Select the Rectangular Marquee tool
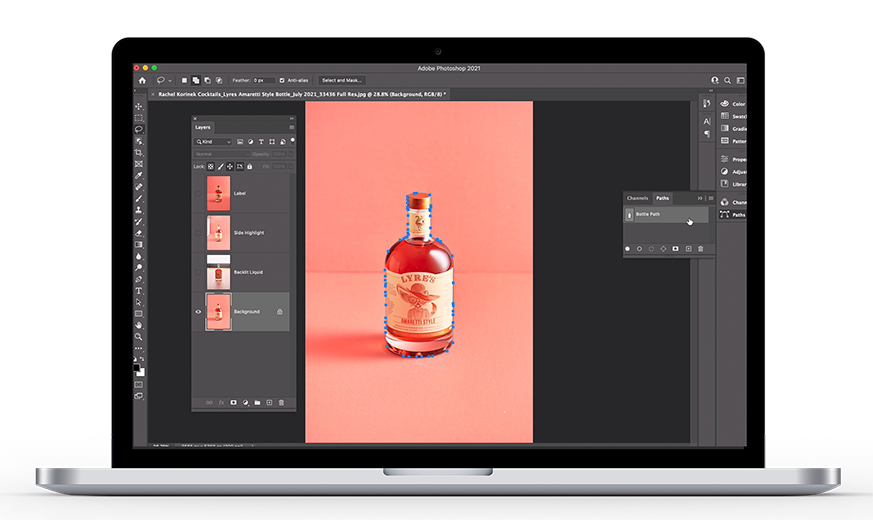 (x=139, y=118)
